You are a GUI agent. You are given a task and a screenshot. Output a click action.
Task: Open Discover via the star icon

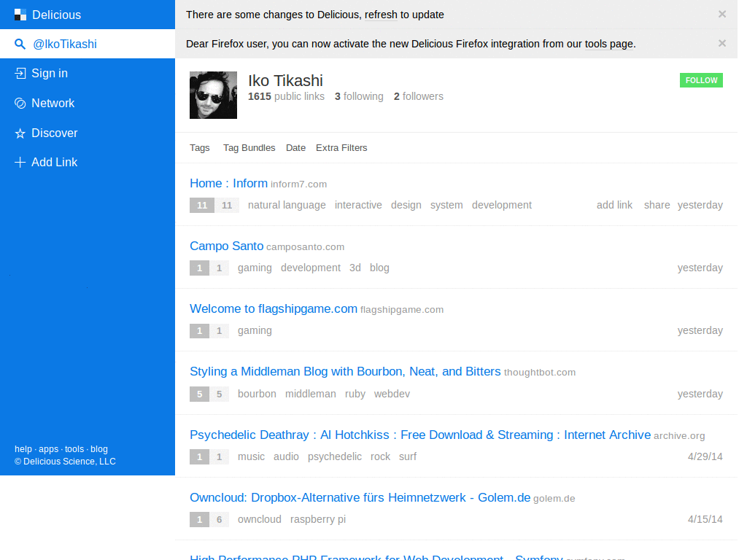pyautogui.click(x=19, y=133)
